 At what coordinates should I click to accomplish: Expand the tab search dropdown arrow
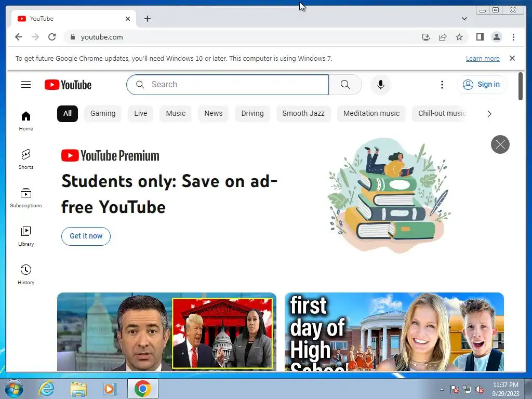pos(464,19)
